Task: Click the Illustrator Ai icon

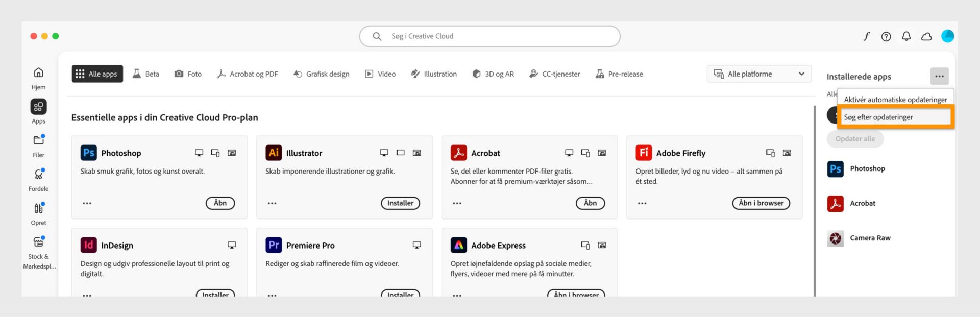Action: 274,153
